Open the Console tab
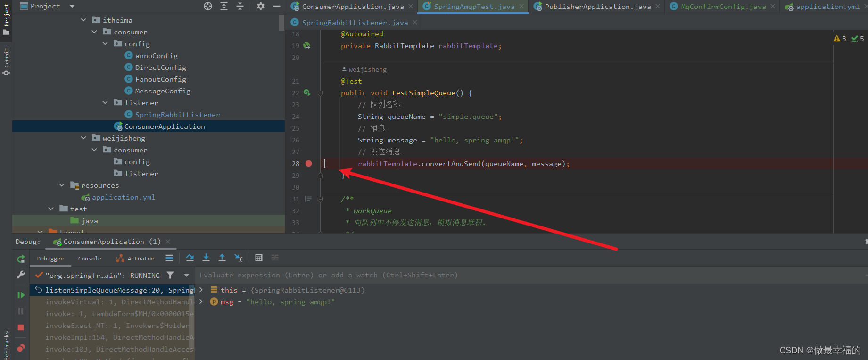 pos(90,259)
